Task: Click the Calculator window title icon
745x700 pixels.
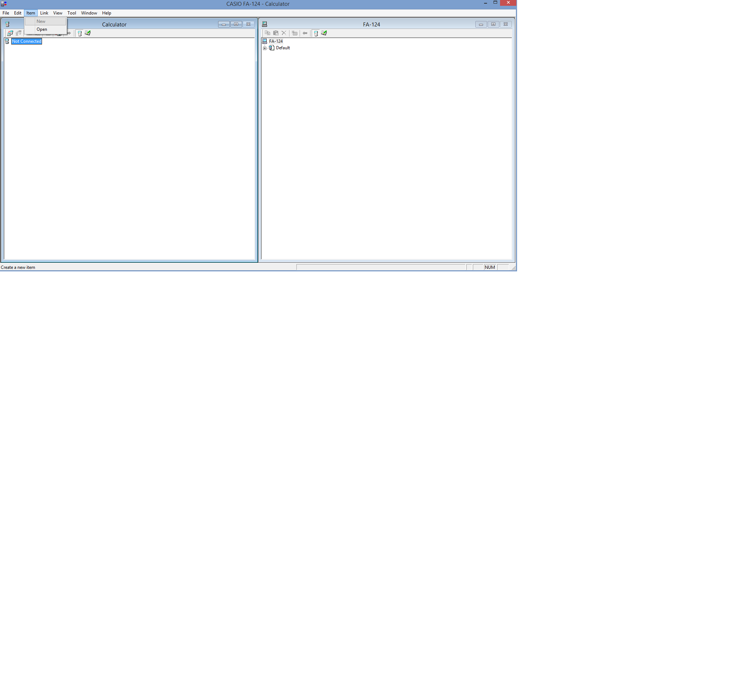Action: pos(7,24)
